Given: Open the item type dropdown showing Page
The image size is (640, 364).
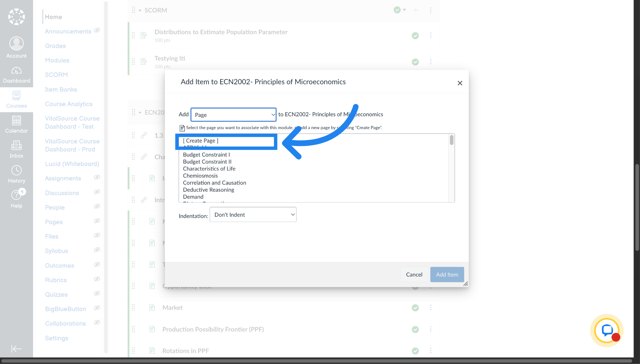Looking at the screenshot, I should (234, 115).
